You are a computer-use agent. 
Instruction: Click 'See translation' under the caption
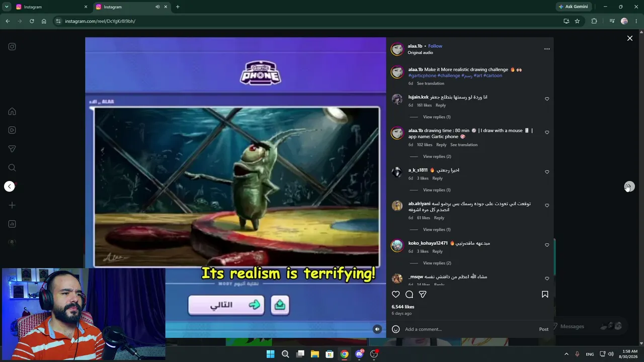click(430, 83)
